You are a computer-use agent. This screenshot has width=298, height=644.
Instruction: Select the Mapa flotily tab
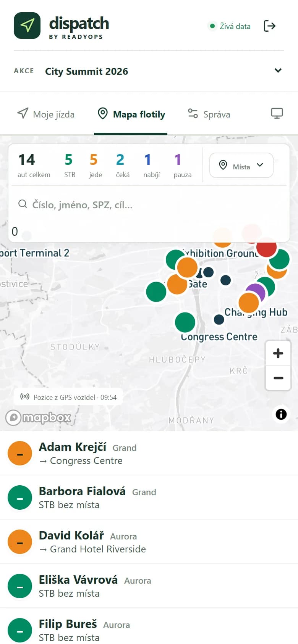point(131,114)
